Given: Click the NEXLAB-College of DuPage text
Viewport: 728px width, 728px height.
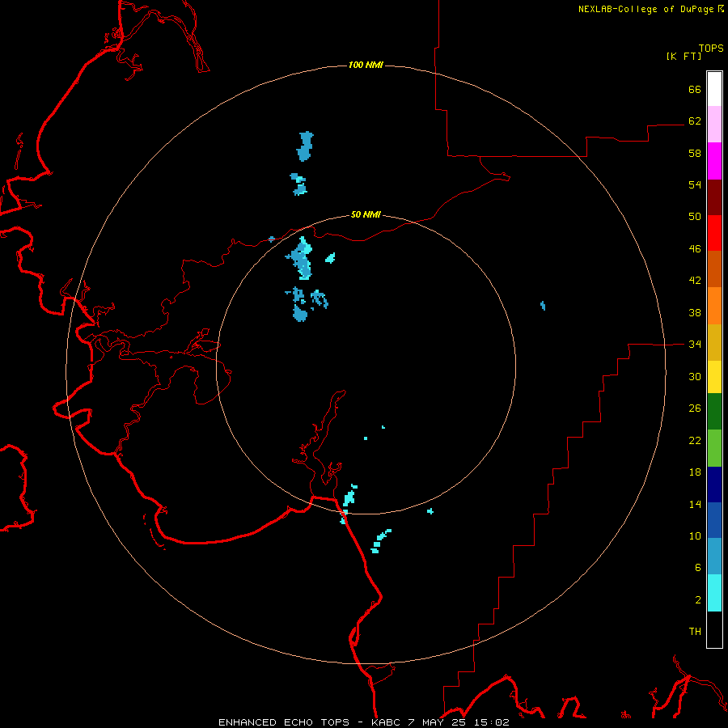Looking at the screenshot, I should 645,9.
